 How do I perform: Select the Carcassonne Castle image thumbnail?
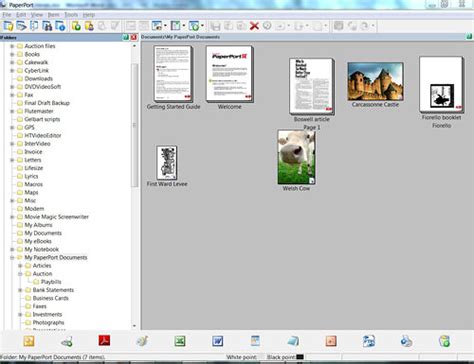(x=375, y=81)
